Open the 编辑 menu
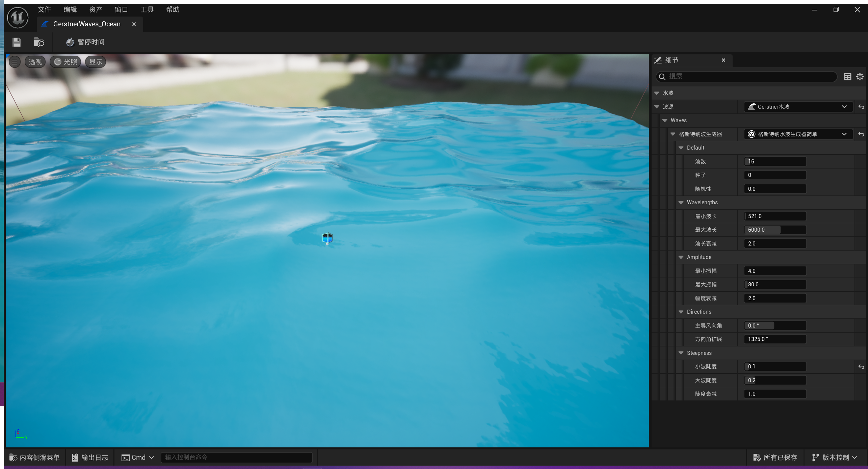Viewport: 868px width, 469px height. pyautogui.click(x=70, y=9)
